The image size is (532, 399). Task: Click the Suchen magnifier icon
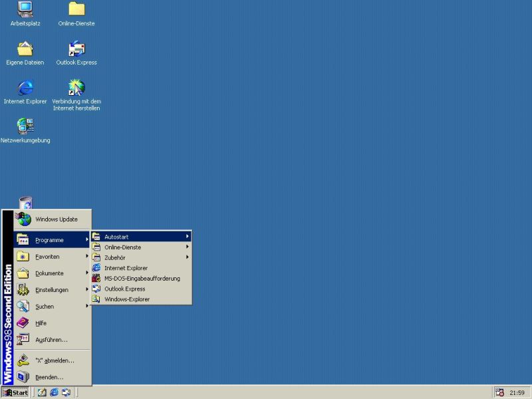(x=23, y=306)
